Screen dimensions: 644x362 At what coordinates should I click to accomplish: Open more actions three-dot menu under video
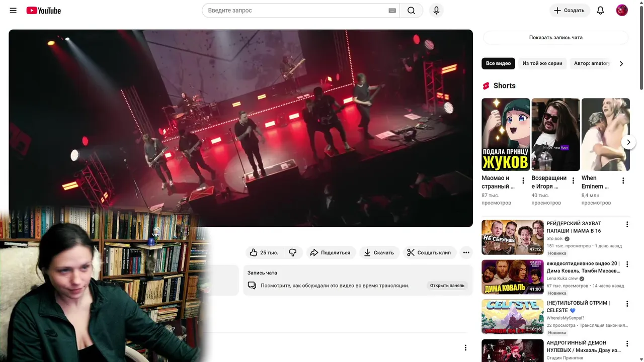[x=466, y=252]
